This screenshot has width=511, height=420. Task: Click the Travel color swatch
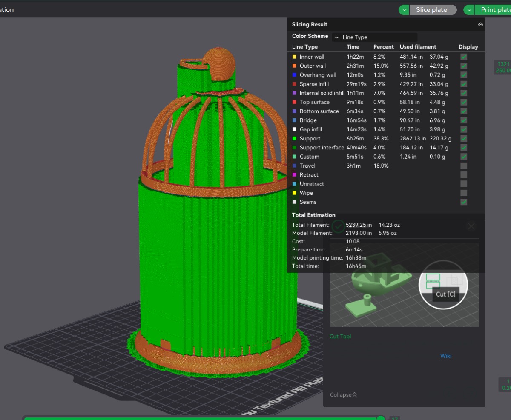click(294, 166)
